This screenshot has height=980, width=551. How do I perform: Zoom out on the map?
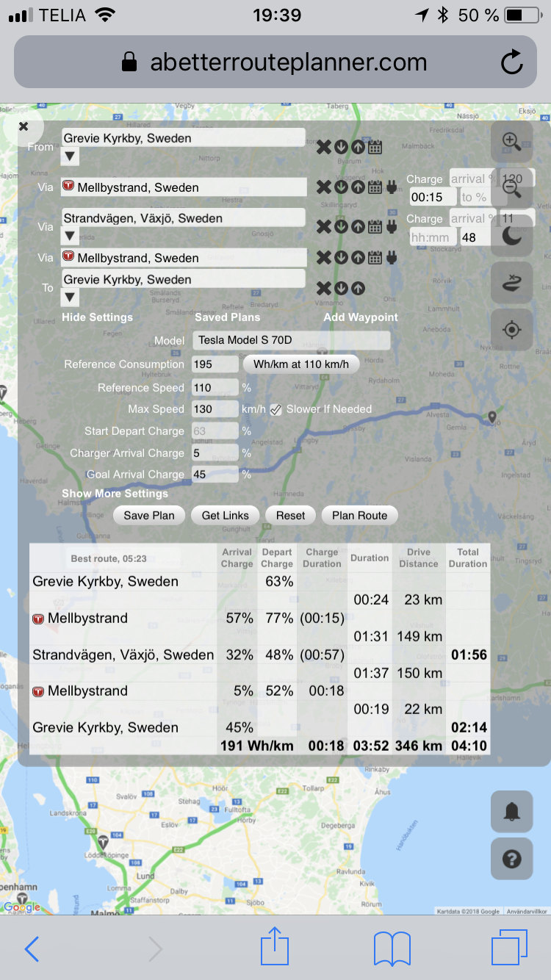(512, 188)
